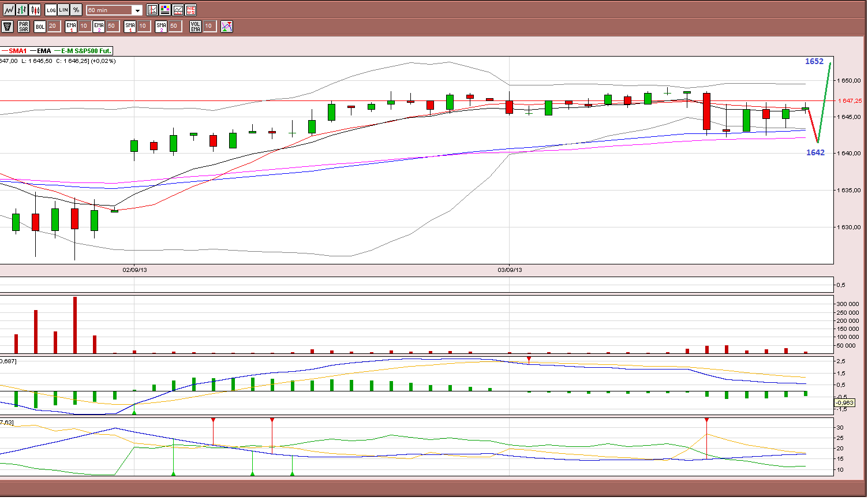Open the indicators panel icon
Screen dimensions: 868x500
coord(178,10)
